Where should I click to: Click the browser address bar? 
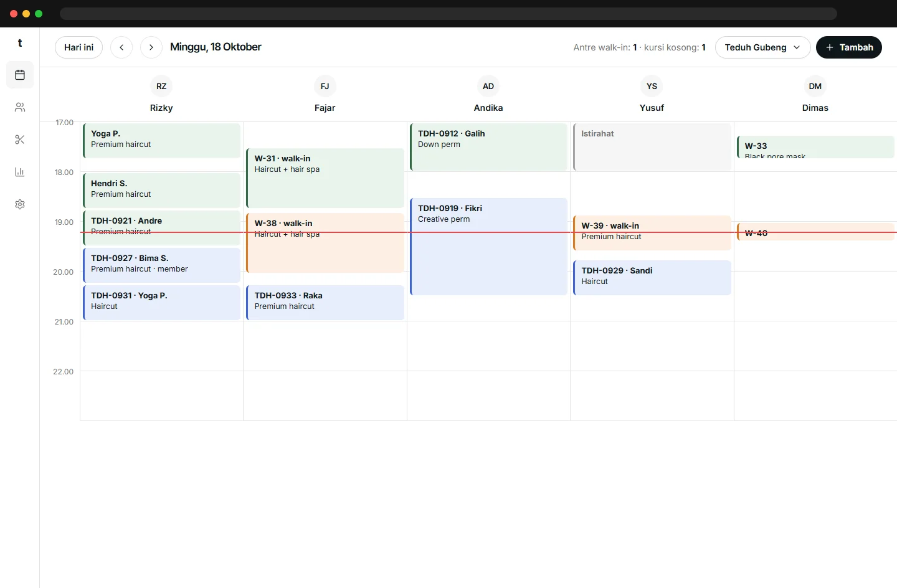(448, 14)
